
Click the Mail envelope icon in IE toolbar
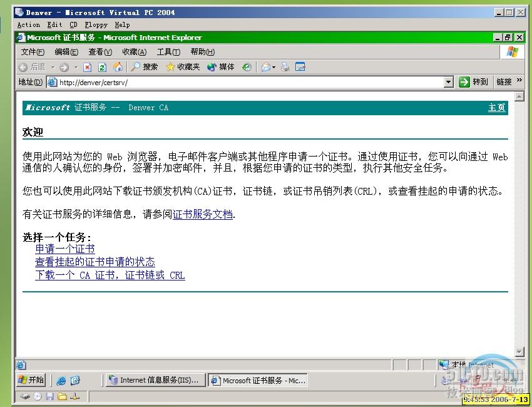265,67
